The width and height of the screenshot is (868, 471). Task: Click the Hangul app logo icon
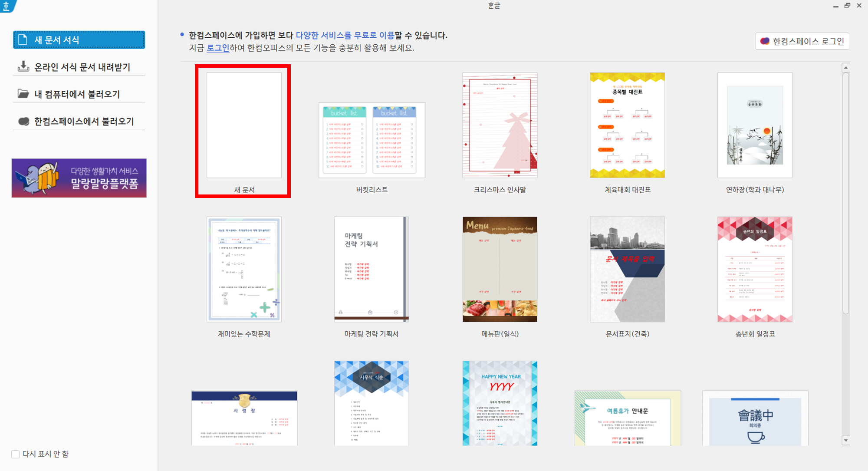[x=7, y=6]
